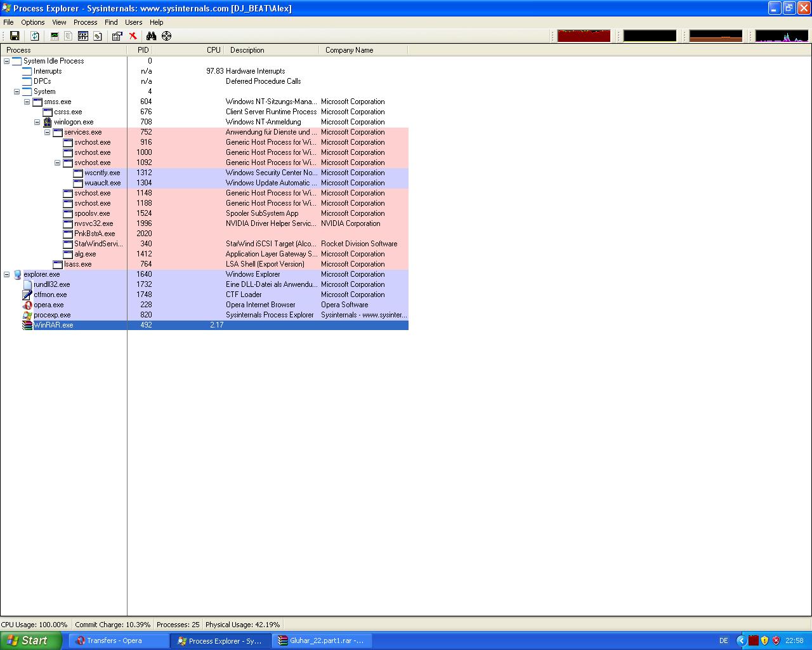812x650 pixels.
Task: Collapse the svchost.exe PID 1092 node
Action: [x=58, y=162]
